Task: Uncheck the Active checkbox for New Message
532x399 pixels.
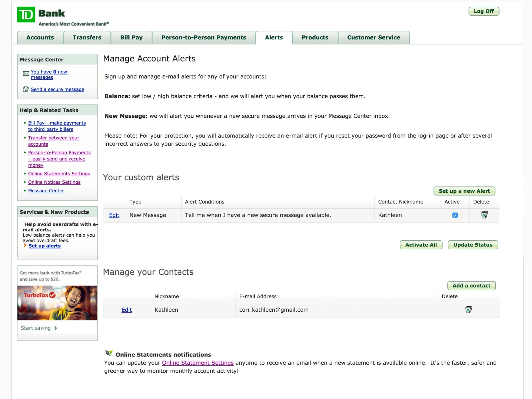Action: click(x=455, y=215)
